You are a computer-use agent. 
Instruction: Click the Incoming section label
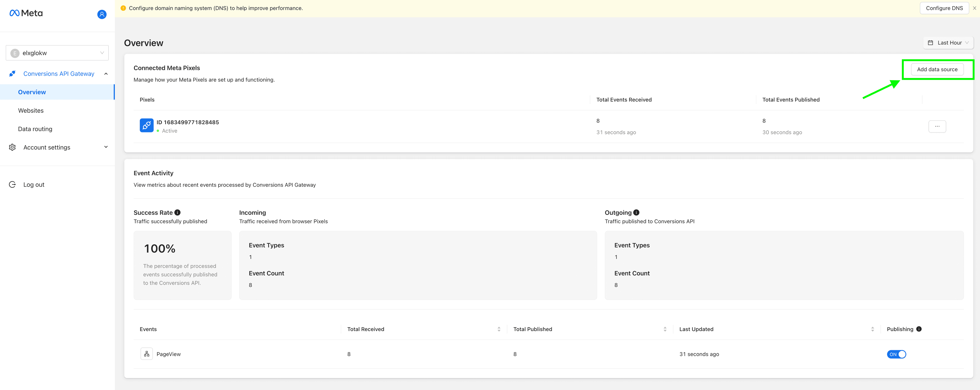coord(253,213)
